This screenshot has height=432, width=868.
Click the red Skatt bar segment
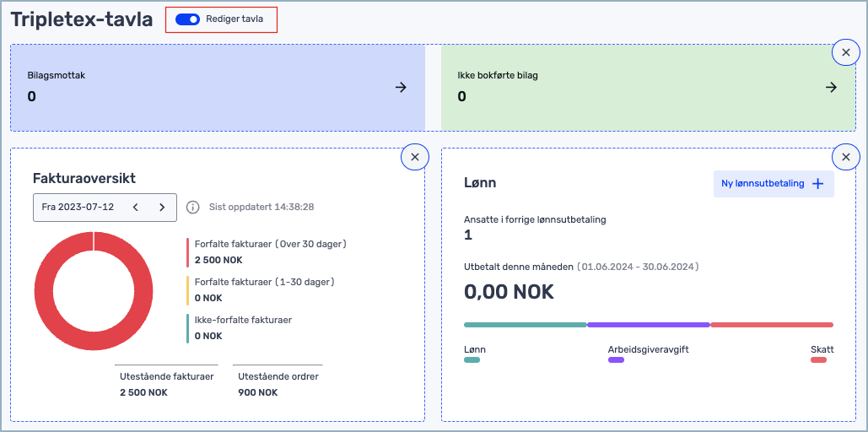(772, 325)
